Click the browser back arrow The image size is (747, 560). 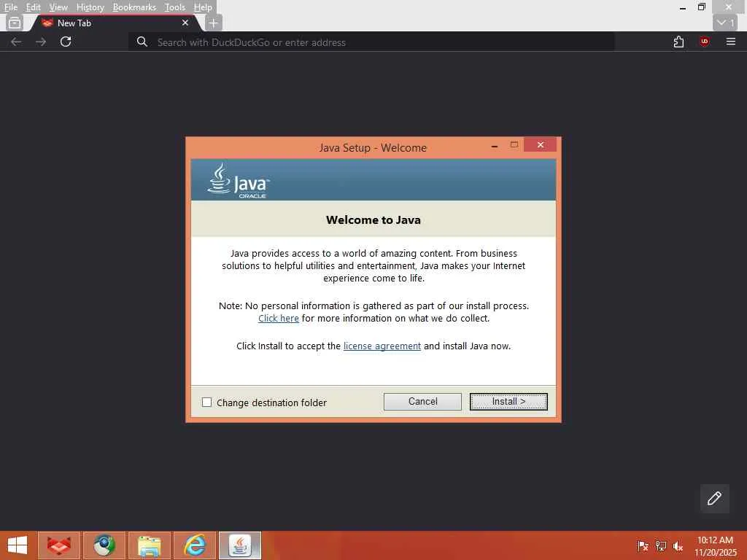click(16, 42)
